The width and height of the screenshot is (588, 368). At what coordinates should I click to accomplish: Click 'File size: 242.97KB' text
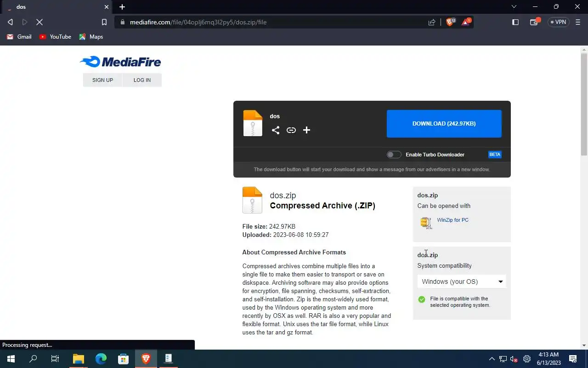tap(269, 226)
